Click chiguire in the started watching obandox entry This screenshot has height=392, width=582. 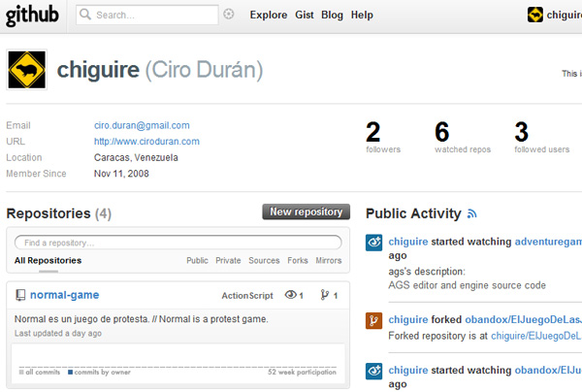408,370
